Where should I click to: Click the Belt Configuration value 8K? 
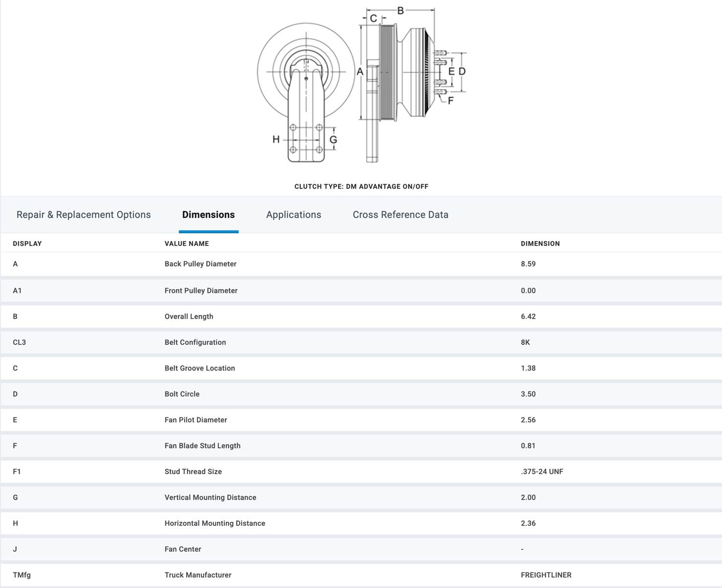525,343
